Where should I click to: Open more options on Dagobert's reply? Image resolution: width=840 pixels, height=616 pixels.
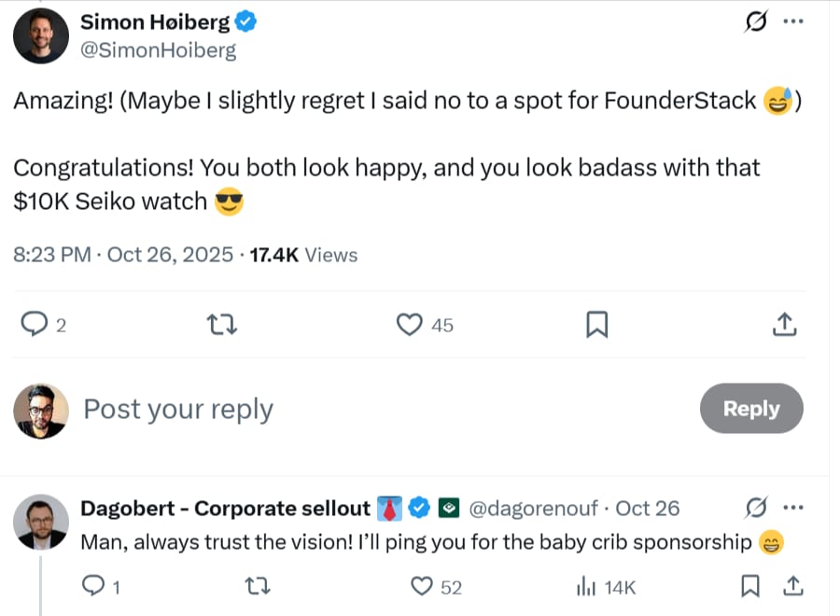tap(792, 509)
